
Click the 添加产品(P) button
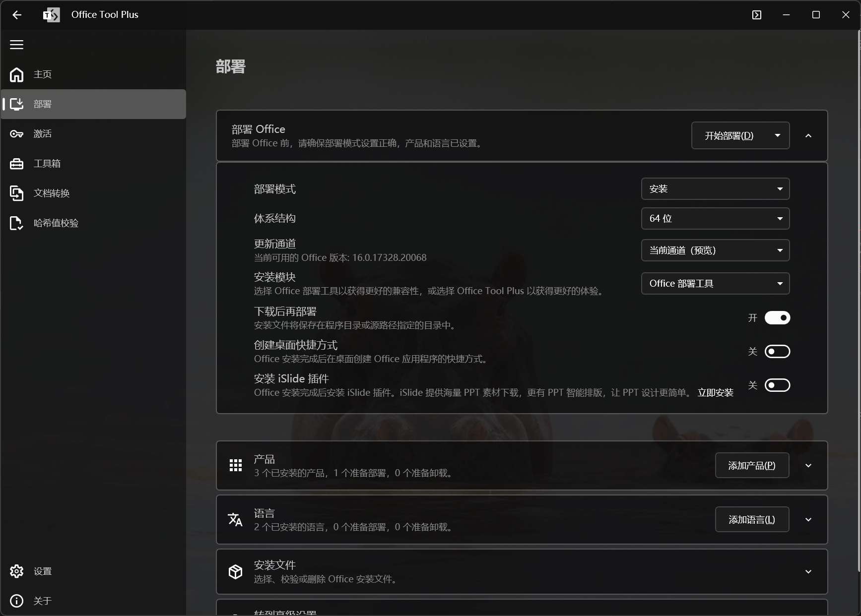click(752, 466)
